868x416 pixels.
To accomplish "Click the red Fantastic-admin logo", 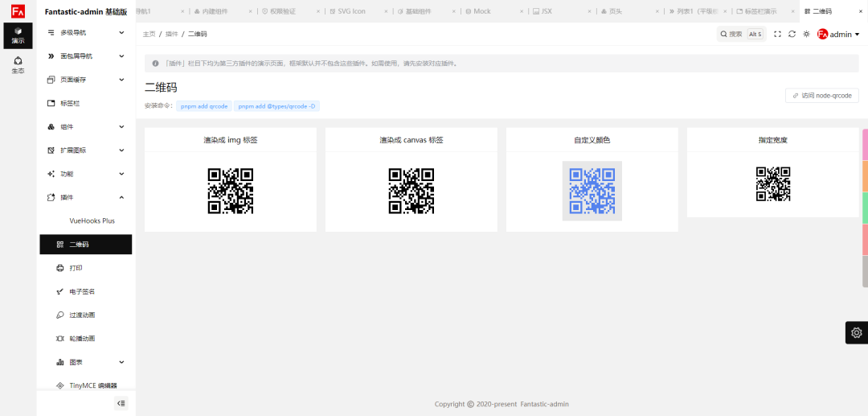I will 18,11.
